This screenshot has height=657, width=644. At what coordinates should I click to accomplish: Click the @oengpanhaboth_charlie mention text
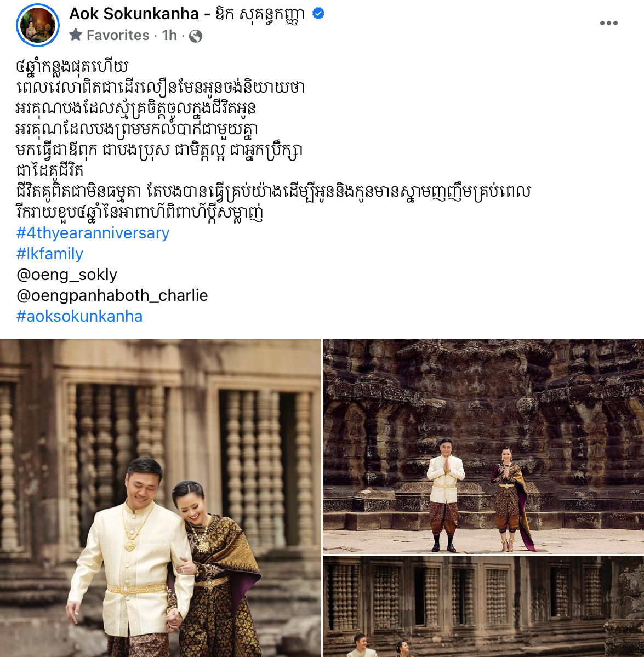pyautogui.click(x=112, y=296)
